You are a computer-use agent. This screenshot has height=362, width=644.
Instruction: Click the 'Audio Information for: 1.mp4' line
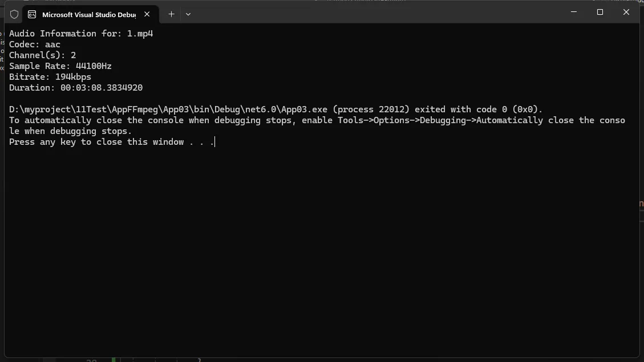click(x=81, y=34)
